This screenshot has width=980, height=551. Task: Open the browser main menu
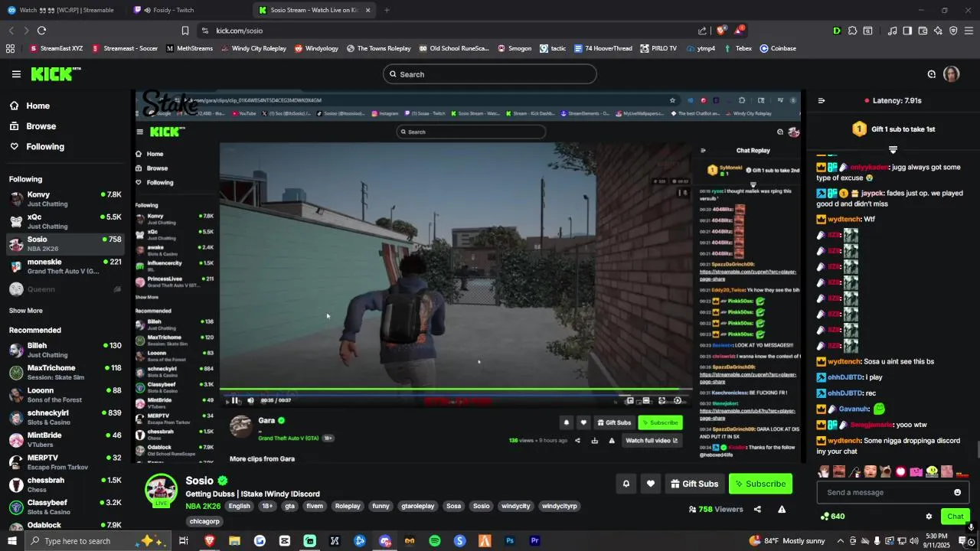[x=969, y=31]
